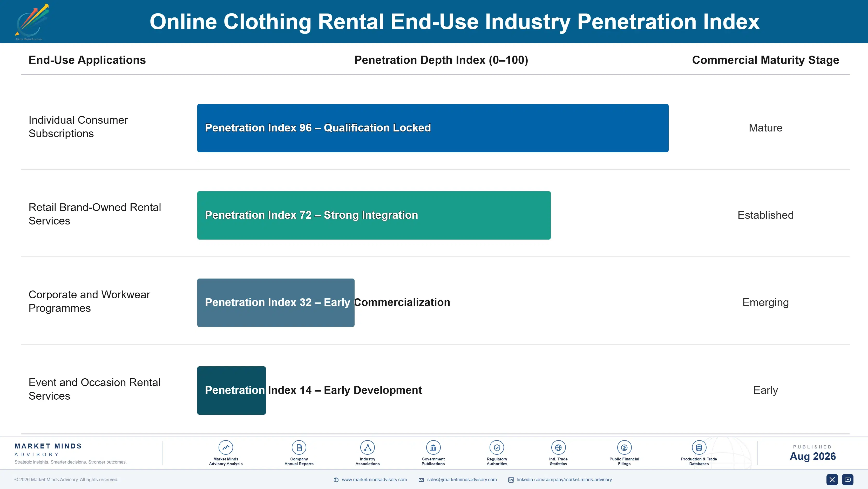Click the Market Minds Advisory Analysis chart icon
This screenshot has width=868, height=489.
(226, 447)
